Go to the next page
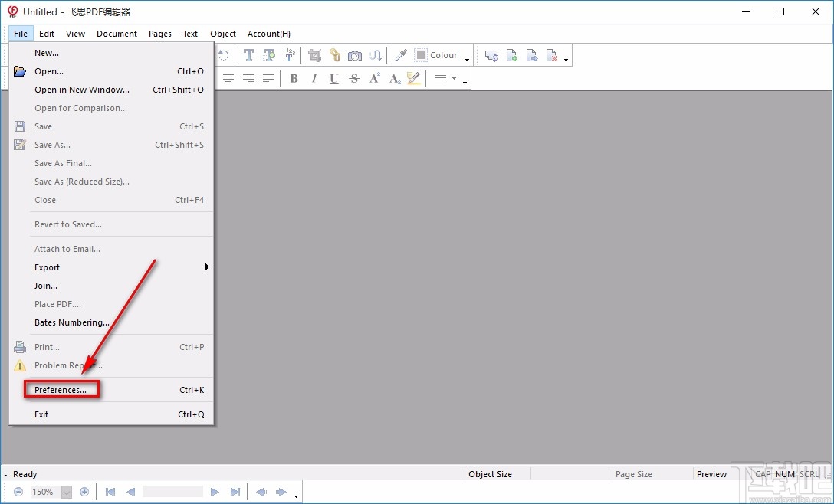The height and width of the screenshot is (504, 834). (x=215, y=492)
